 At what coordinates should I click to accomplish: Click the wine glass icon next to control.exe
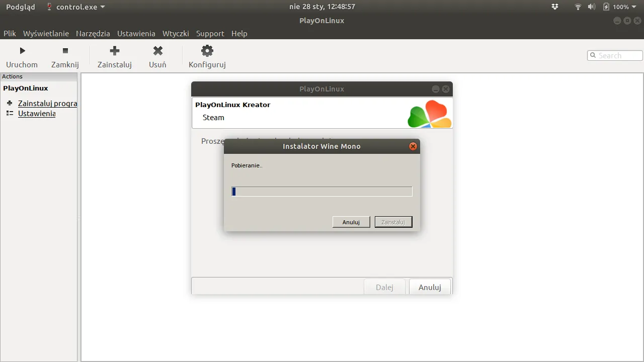point(49,7)
